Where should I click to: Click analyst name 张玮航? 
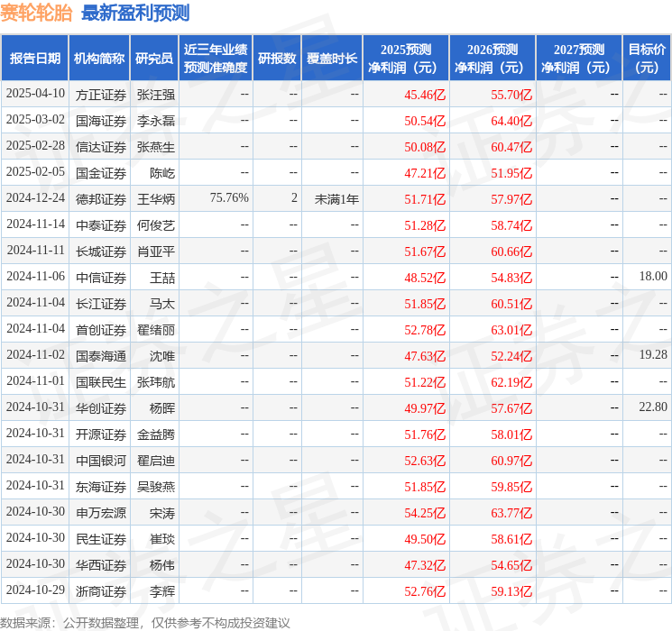[156, 382]
